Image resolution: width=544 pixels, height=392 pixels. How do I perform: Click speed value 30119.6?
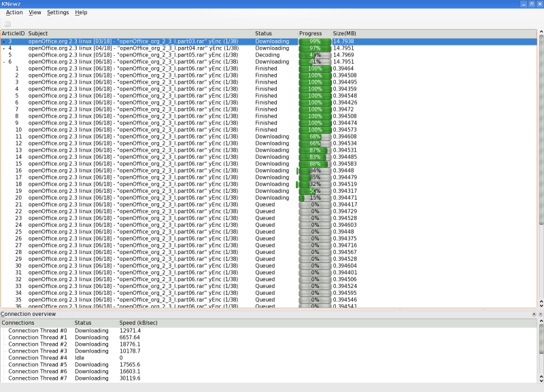[130, 378]
